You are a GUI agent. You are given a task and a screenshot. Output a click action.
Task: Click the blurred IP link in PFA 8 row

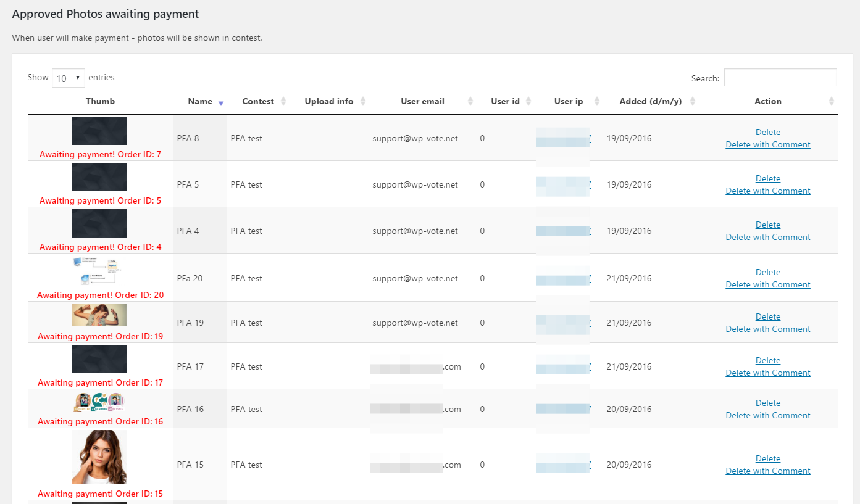click(564, 138)
